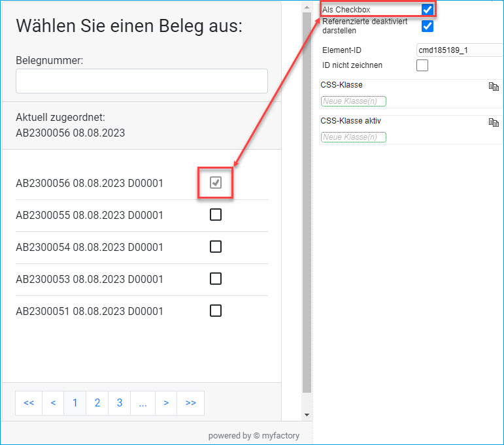Advance to next page with > button

tap(166, 403)
